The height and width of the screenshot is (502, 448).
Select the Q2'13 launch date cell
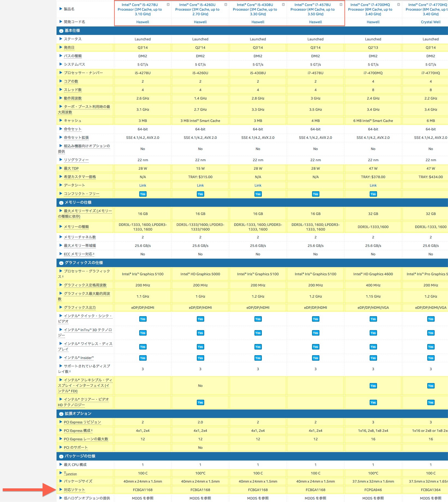373,47
